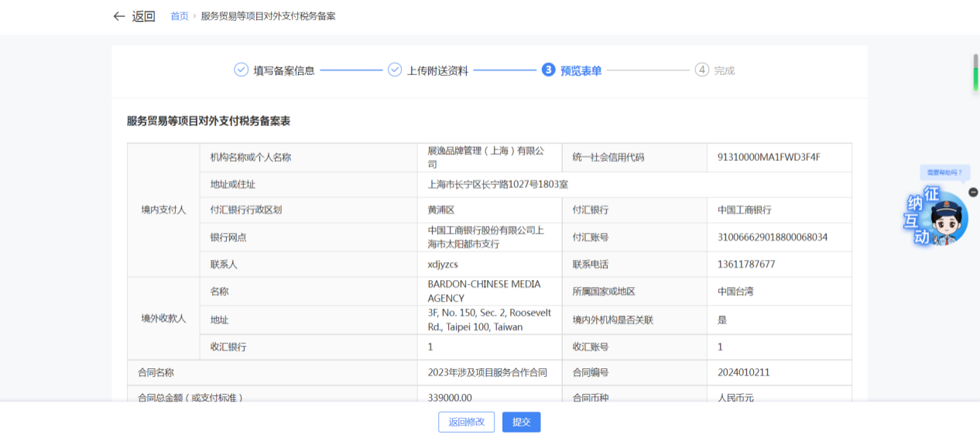
Task: Click the green vertical scrollbar thumb
Action: [975, 73]
